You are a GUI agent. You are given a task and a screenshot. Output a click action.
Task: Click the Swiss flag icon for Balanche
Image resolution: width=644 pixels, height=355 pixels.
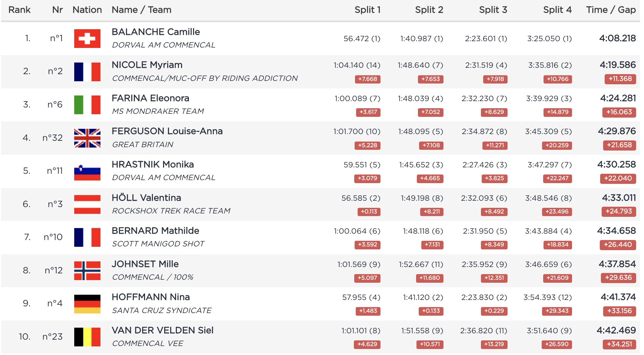(87, 39)
